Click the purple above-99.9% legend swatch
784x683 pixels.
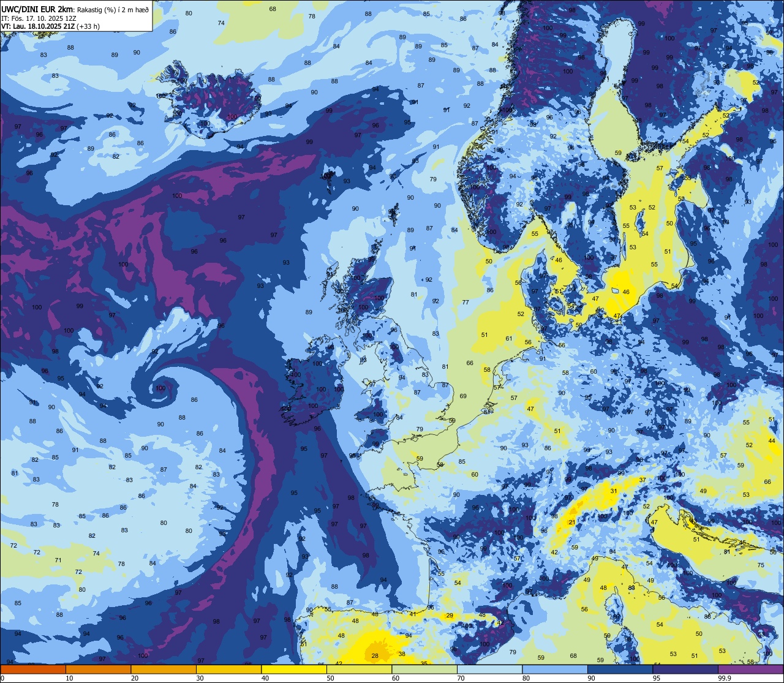pos(751,669)
